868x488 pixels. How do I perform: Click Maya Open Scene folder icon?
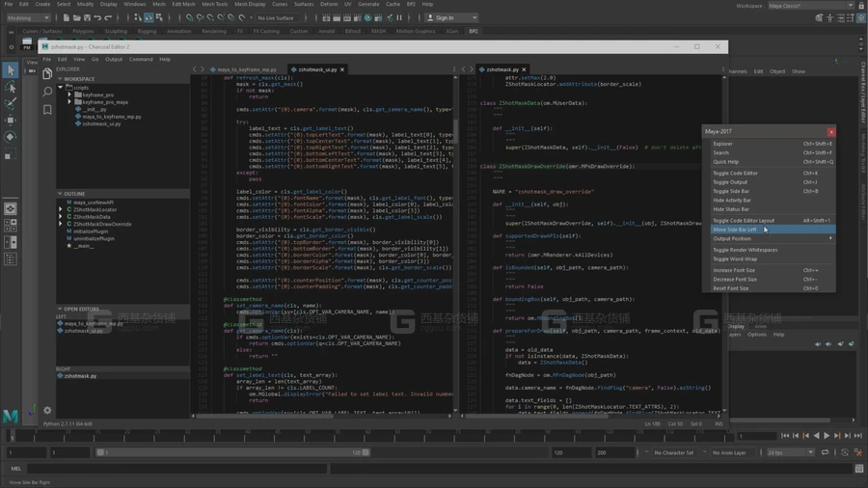tap(76, 17)
